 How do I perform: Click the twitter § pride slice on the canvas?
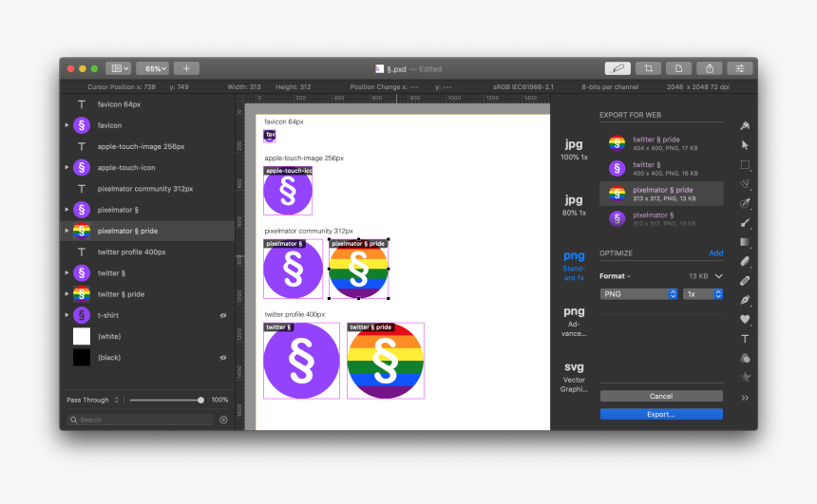(386, 361)
